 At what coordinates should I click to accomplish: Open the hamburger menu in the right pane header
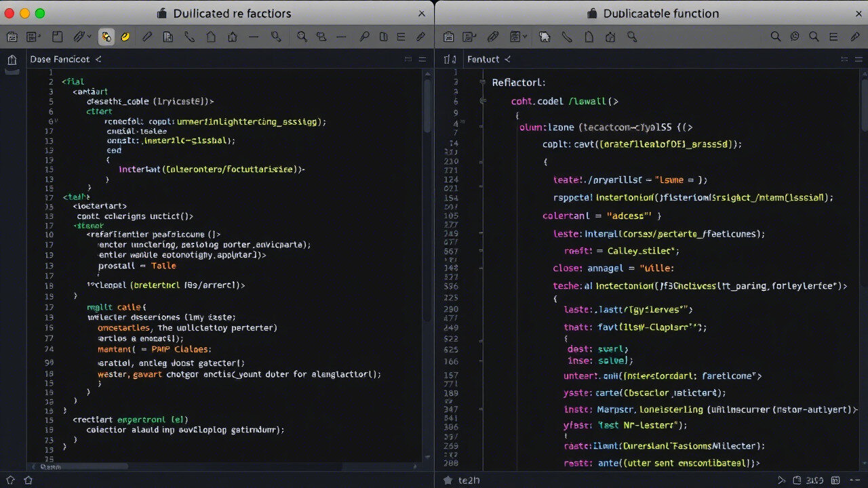point(858,60)
